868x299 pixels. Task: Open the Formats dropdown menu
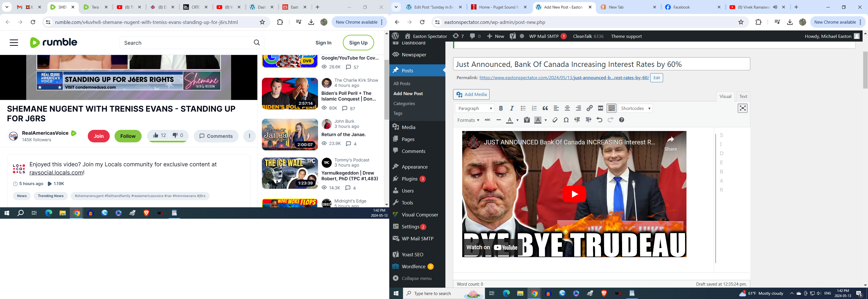(x=468, y=120)
